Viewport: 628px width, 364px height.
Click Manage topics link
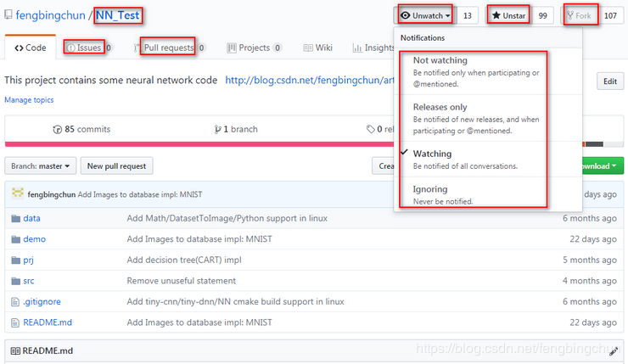pos(29,100)
